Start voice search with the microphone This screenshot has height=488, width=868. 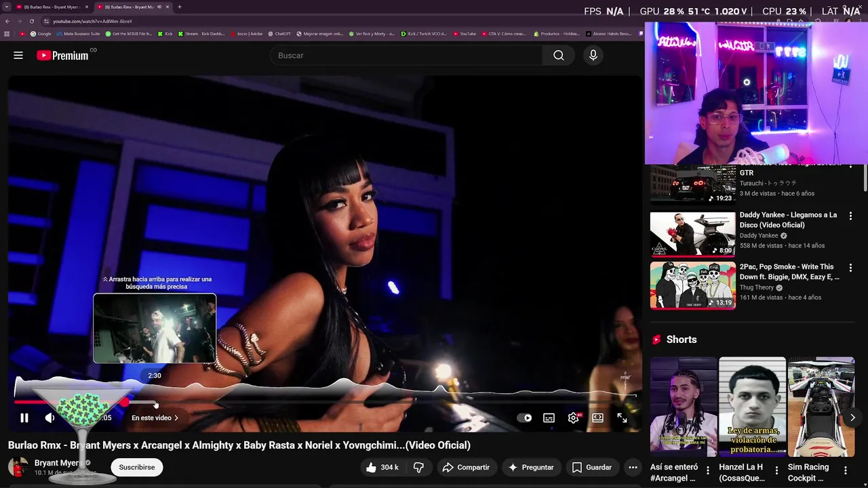coord(593,56)
